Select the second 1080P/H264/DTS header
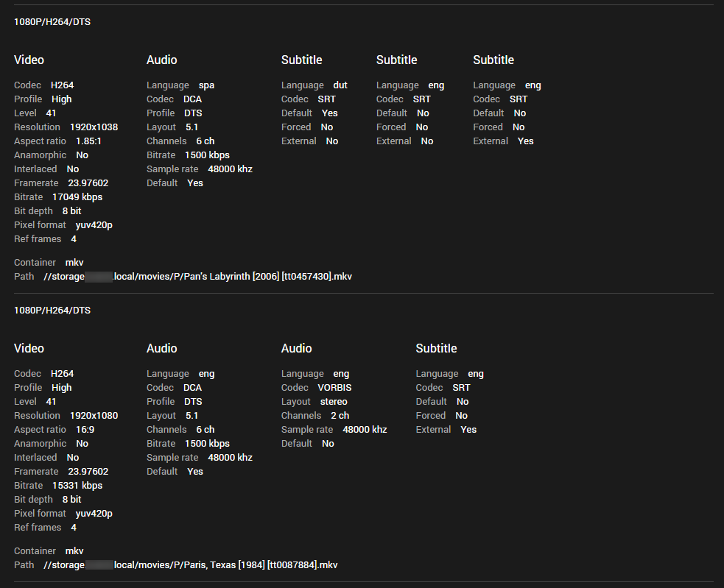 tap(52, 310)
